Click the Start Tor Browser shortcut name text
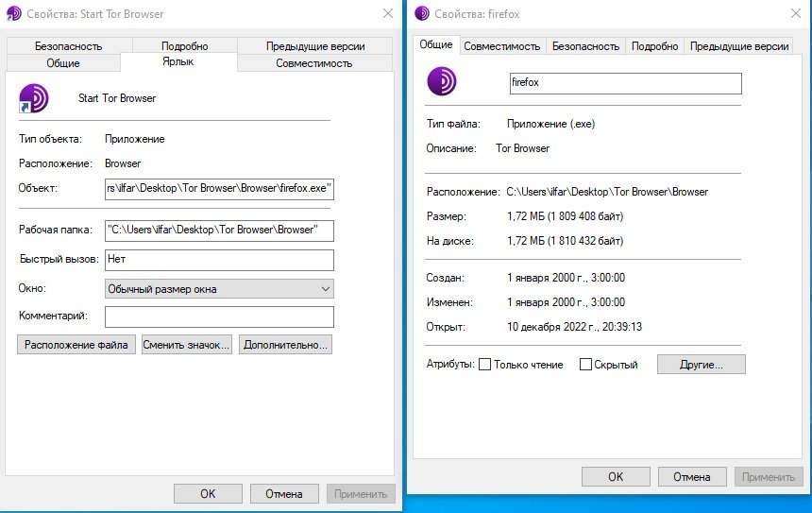This screenshot has height=513, width=812. click(117, 98)
